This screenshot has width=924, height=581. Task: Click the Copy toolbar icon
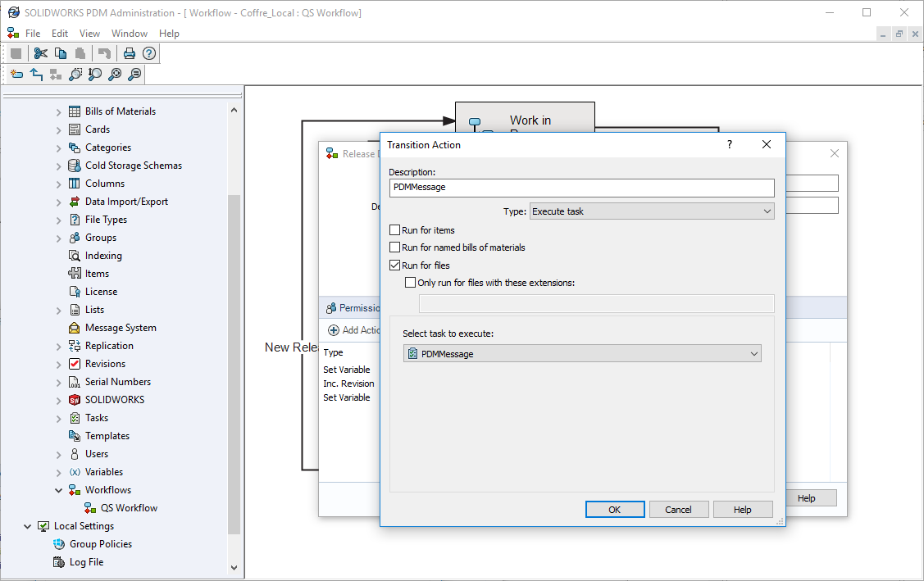(x=61, y=53)
